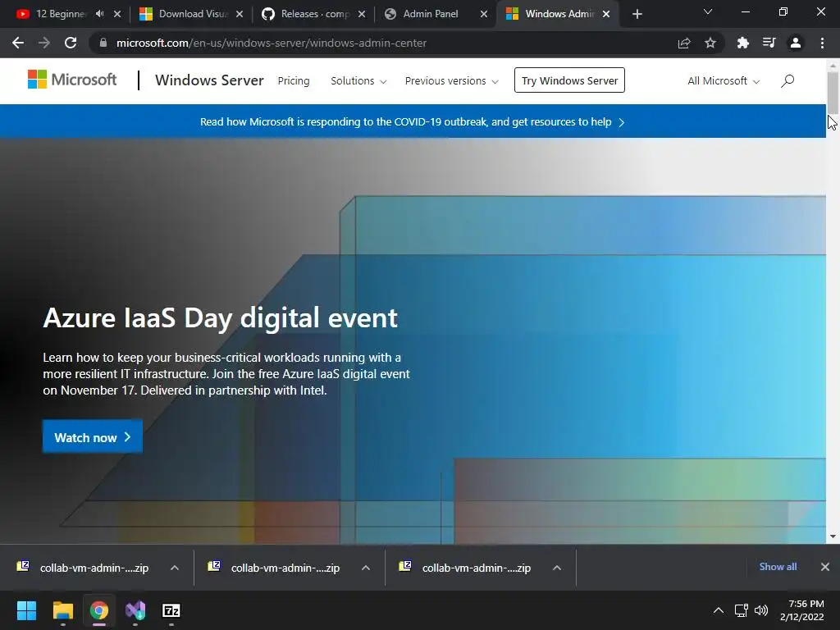The image size is (840, 630).
Task: Open the Windows Start menu
Action: [x=26, y=610]
